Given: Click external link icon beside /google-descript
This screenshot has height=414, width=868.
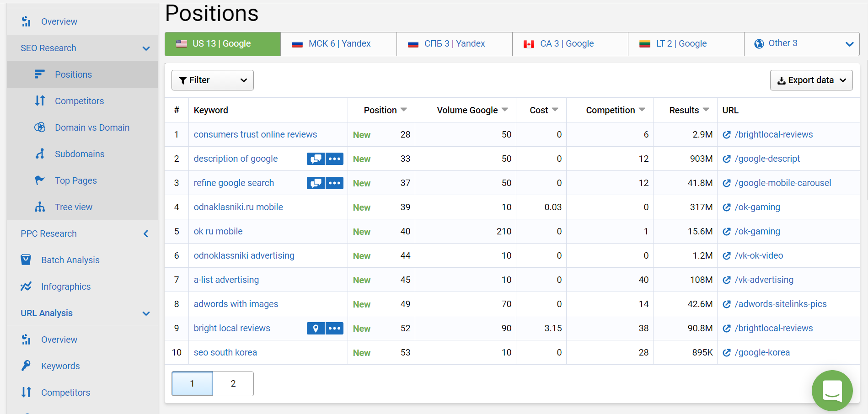Looking at the screenshot, I should click(x=726, y=159).
